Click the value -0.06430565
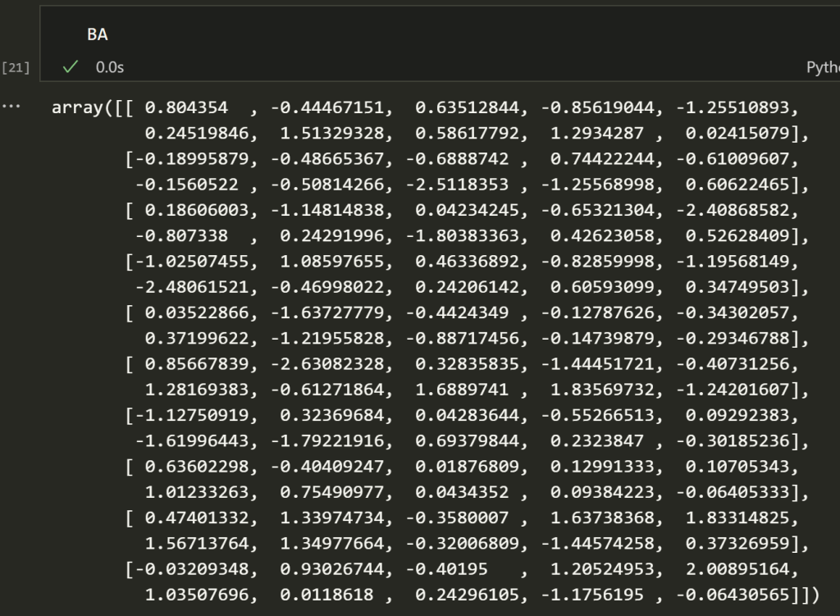This screenshot has height=616, width=840. coord(733,596)
